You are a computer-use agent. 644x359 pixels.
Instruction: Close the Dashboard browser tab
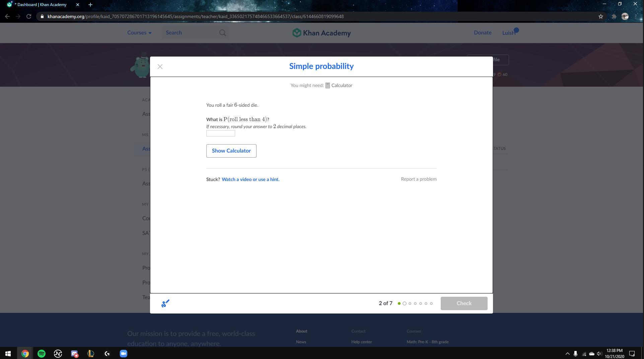click(78, 5)
